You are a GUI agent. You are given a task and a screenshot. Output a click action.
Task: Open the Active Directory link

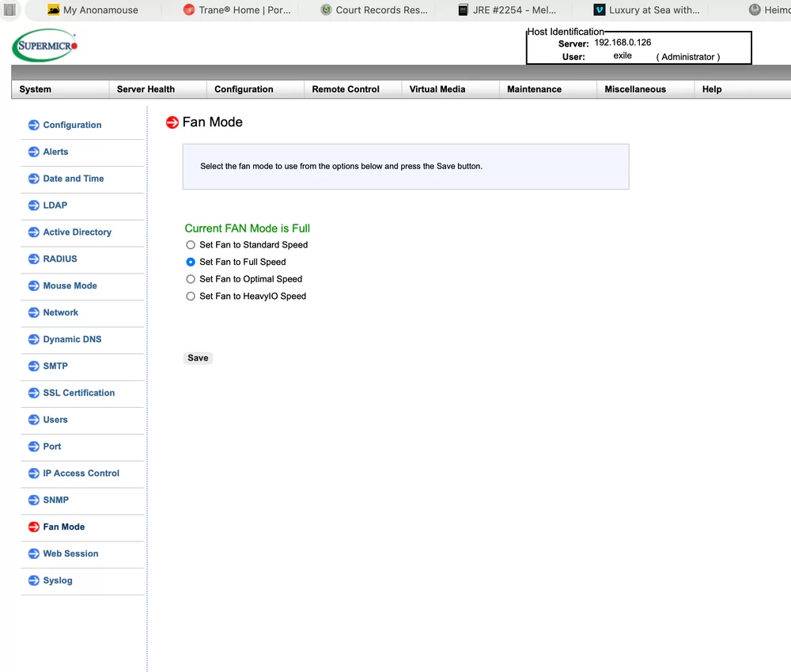click(78, 232)
